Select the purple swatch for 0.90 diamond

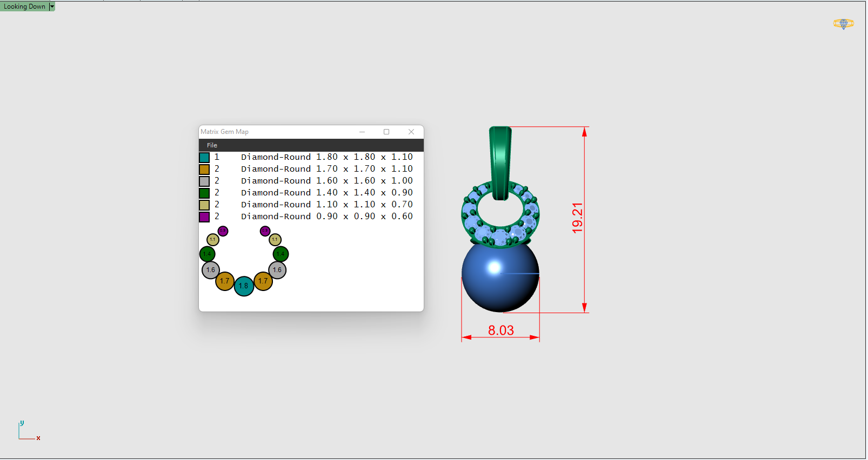click(204, 217)
